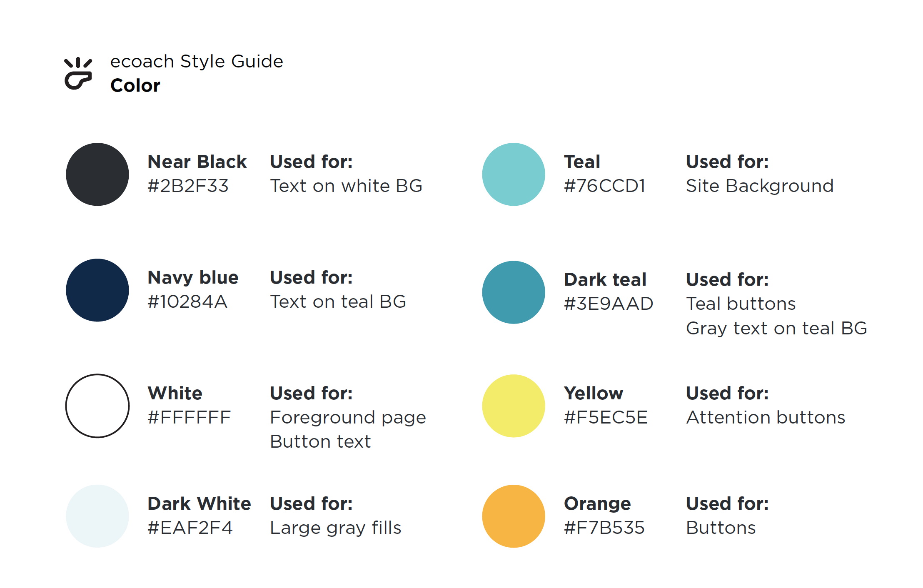Image resolution: width=923 pixels, height=588 pixels.
Task: Click the ecoach Style Guide title
Action: tap(197, 61)
